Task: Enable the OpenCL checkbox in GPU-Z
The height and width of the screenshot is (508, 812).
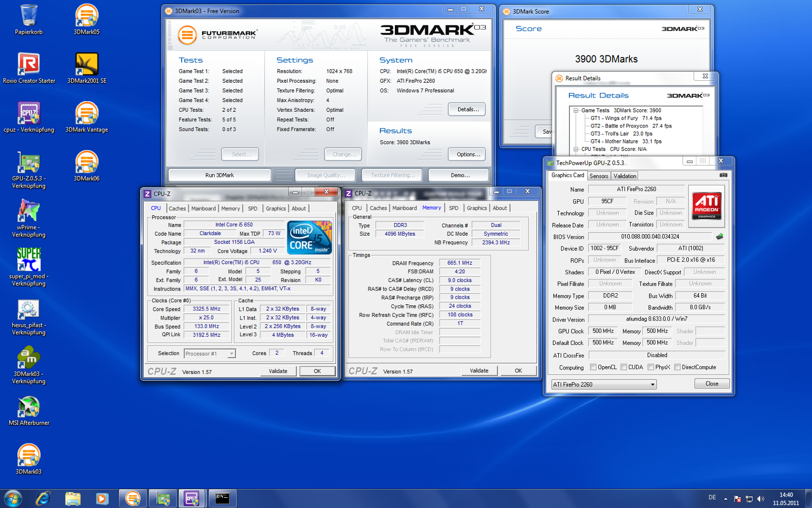Action: 593,367
